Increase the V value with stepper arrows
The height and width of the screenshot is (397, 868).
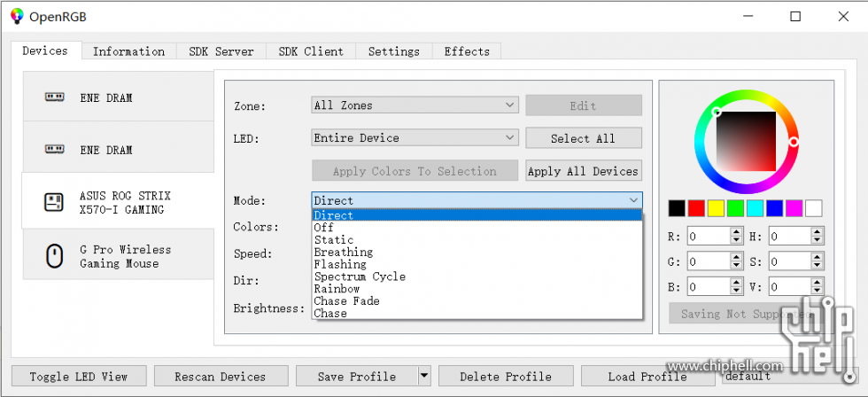pos(818,283)
